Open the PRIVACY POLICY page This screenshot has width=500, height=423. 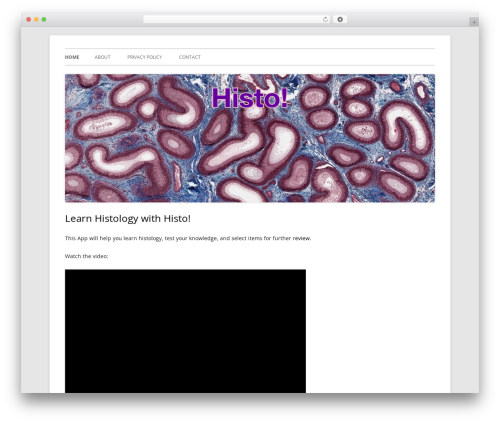144,57
